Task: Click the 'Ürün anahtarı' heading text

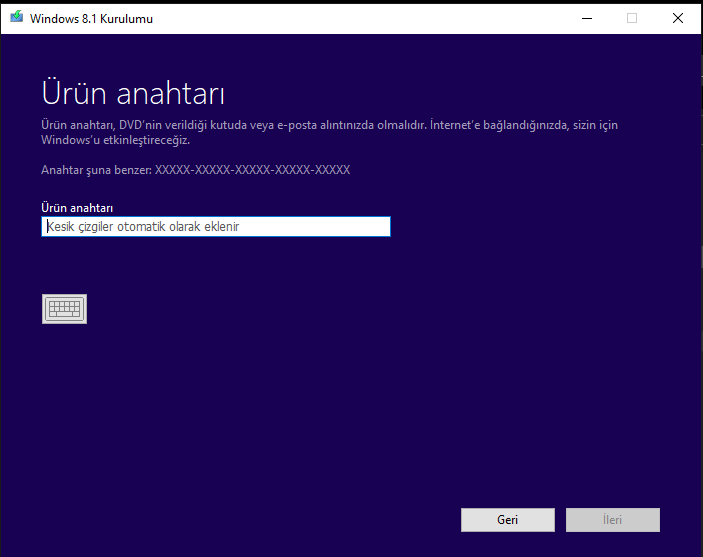Action: (x=133, y=93)
